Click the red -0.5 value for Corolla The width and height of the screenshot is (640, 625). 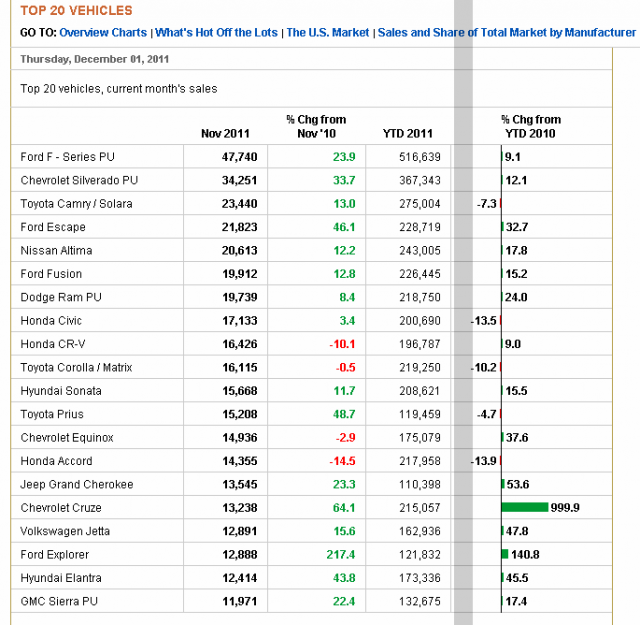point(345,367)
